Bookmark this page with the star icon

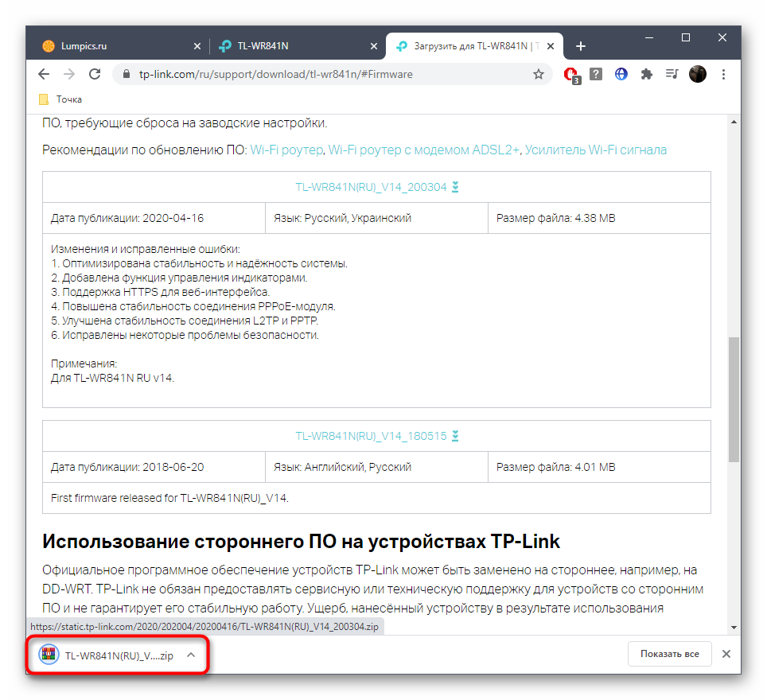[539, 74]
